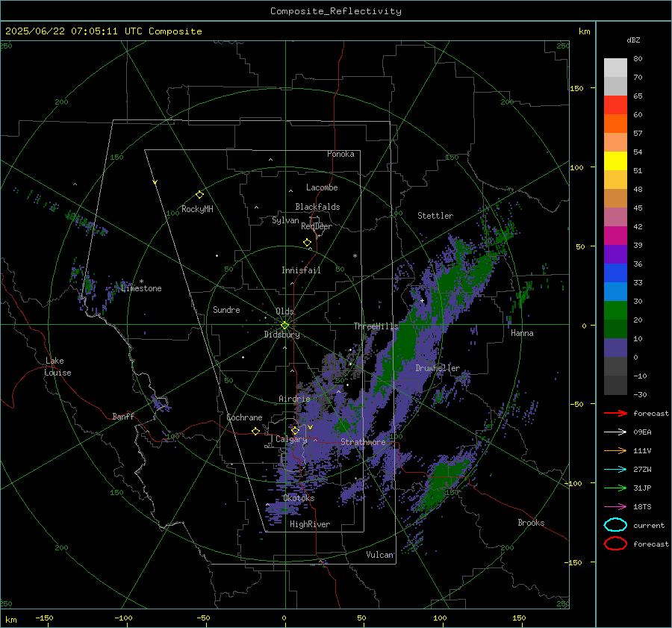Screen dimensions: 672x628
Task: Click the Sundre city label
Action: coord(226,310)
